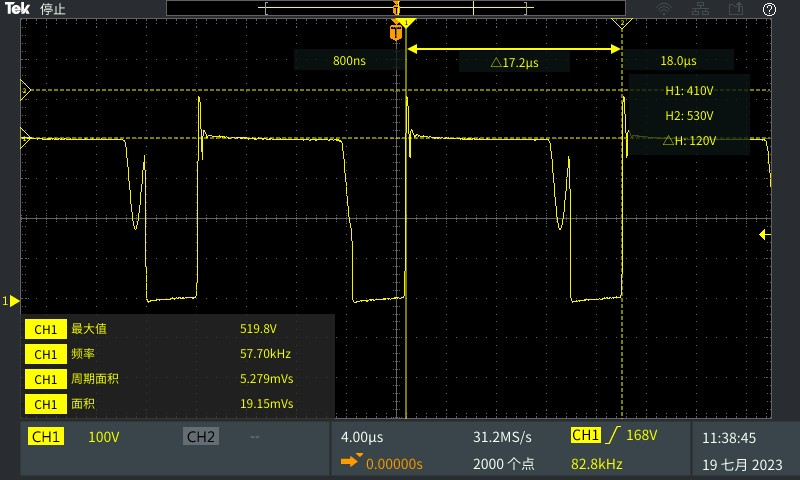Click the CH1 ground reference marker

[13, 301]
